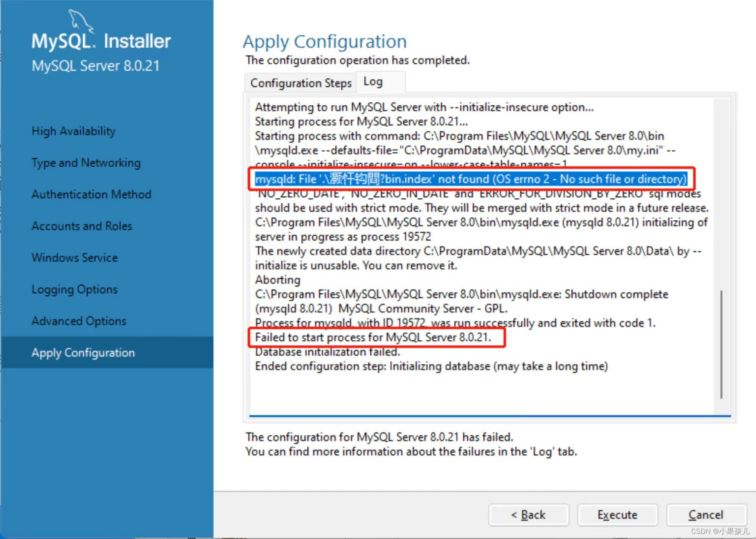Click the highlighted 'bin.index' not found log line
This screenshot has width=756, height=539.
(471, 179)
